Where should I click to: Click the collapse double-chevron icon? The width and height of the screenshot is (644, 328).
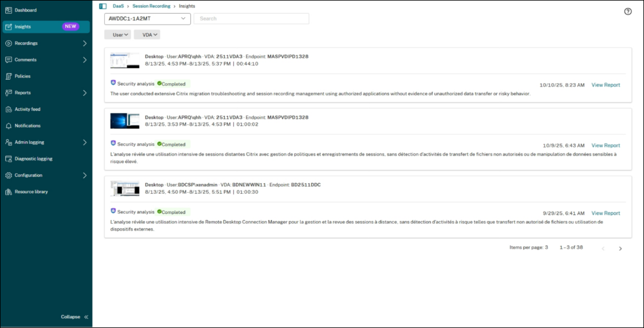(87, 317)
